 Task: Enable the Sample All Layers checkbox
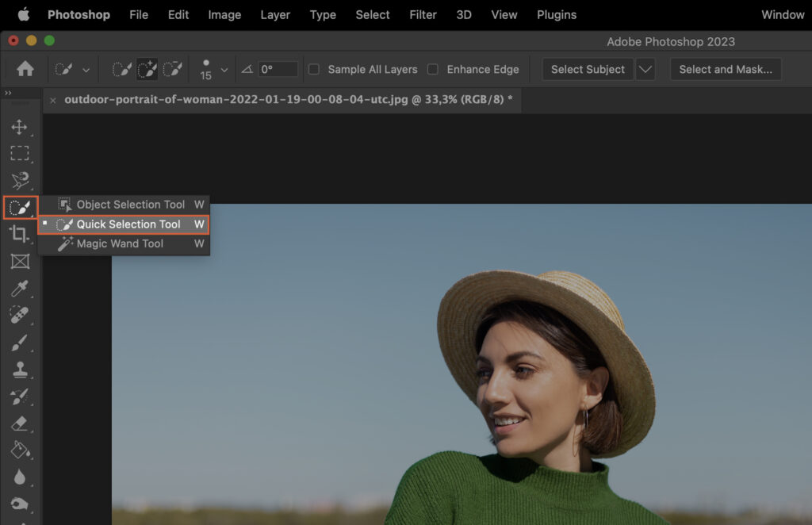pyautogui.click(x=314, y=69)
